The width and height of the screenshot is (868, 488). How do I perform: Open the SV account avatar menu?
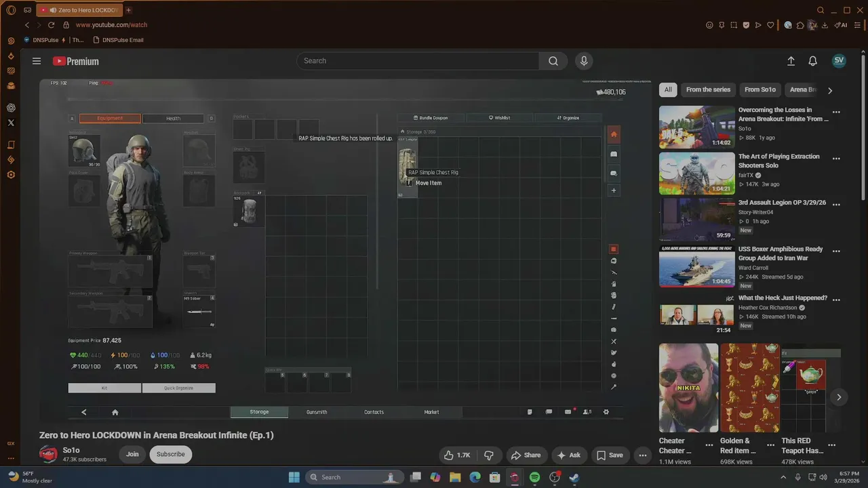839,60
